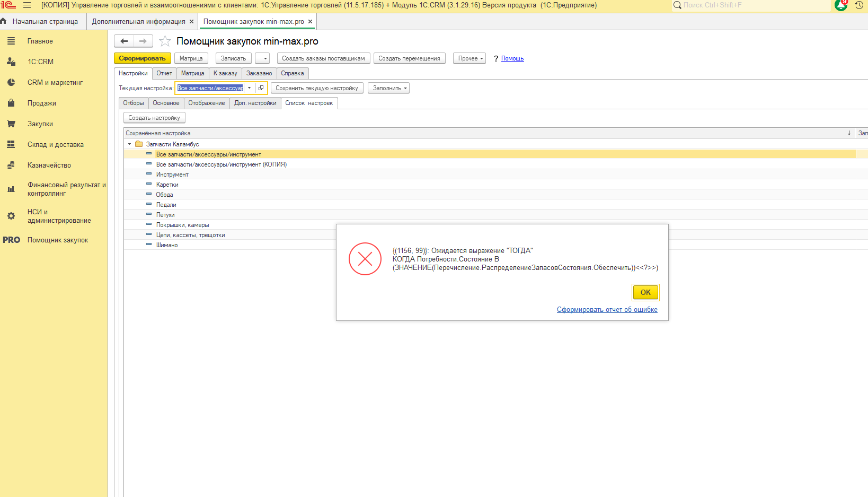Star the page as favorite

(x=165, y=41)
